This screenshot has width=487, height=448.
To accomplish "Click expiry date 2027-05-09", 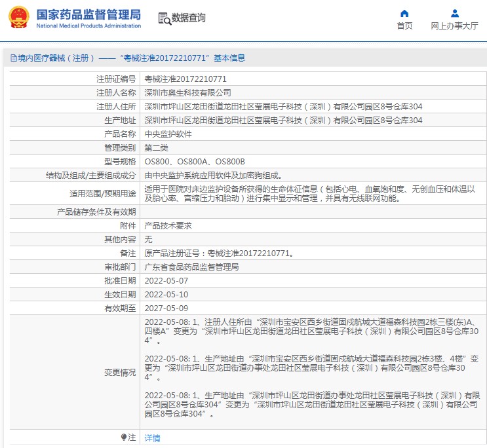I will pyautogui.click(x=166, y=308).
